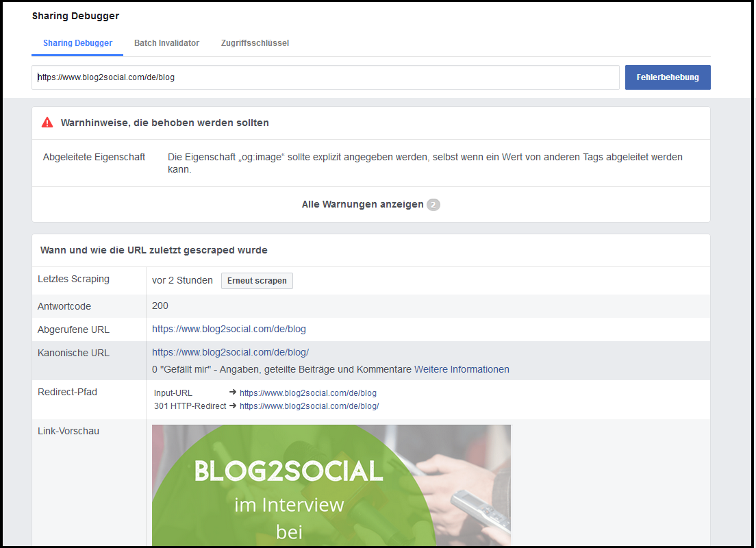The width and height of the screenshot is (756, 548).
Task: Click the Abgeleitete Eigenschaft label
Action: (x=94, y=158)
